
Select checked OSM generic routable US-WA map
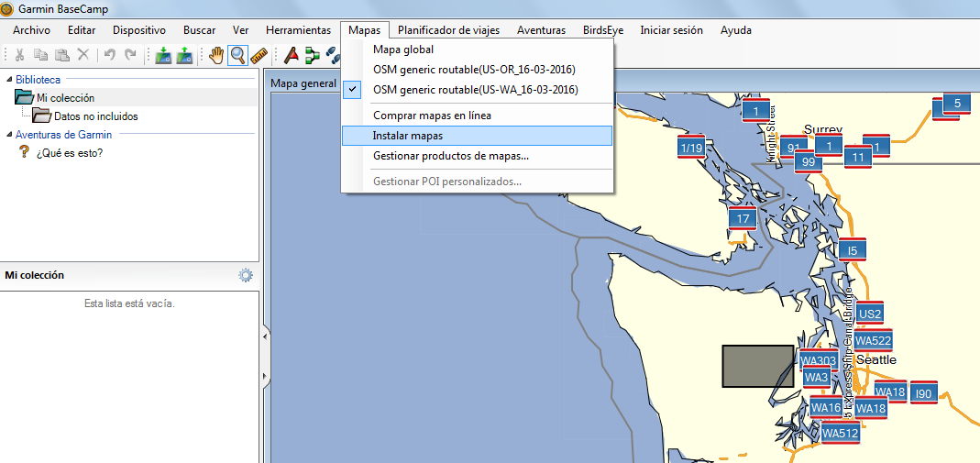[x=477, y=90]
